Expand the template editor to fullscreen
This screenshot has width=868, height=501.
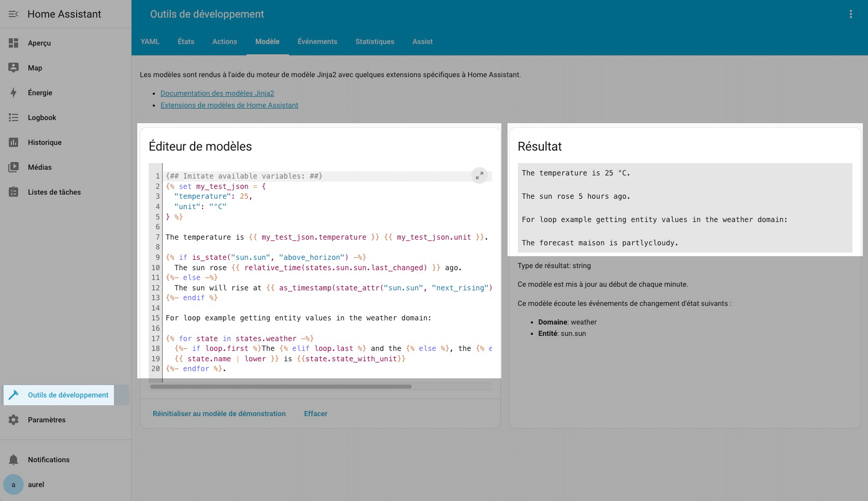[480, 175]
